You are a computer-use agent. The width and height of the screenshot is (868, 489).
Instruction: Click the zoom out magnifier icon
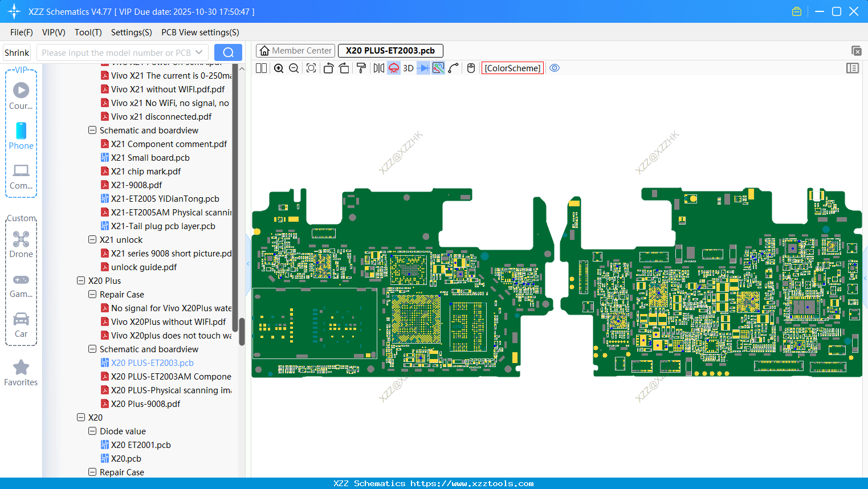294,68
